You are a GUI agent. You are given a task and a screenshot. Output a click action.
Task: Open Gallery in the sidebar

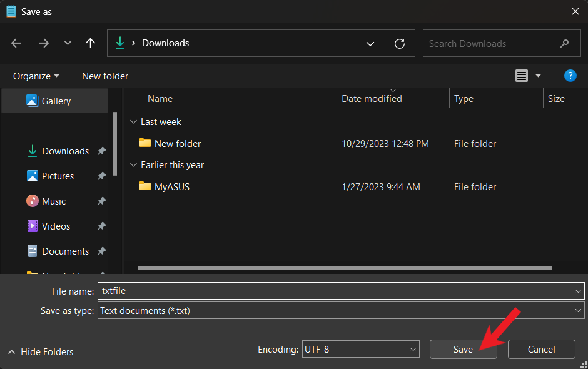pyautogui.click(x=56, y=101)
